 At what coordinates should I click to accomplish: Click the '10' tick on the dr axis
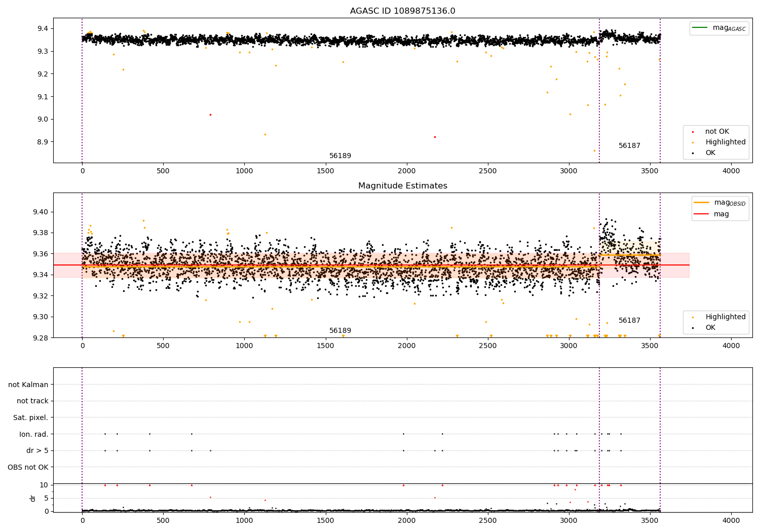click(44, 485)
